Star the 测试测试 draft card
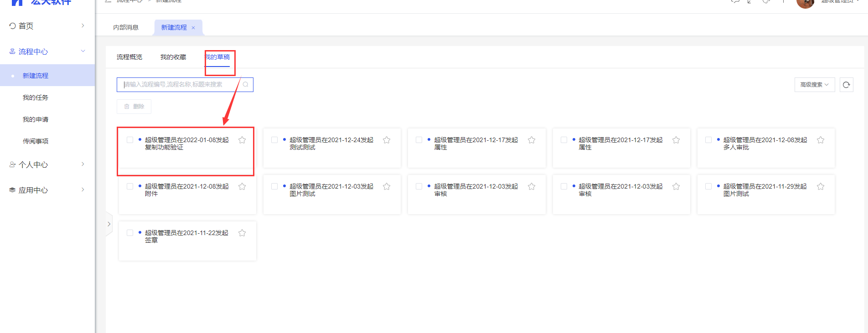This screenshot has width=868, height=333. point(387,140)
